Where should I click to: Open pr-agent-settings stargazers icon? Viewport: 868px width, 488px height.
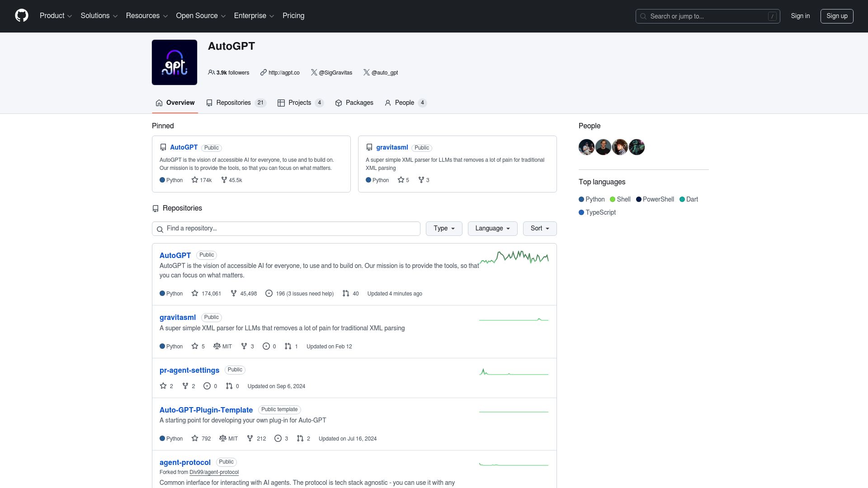[x=163, y=386]
